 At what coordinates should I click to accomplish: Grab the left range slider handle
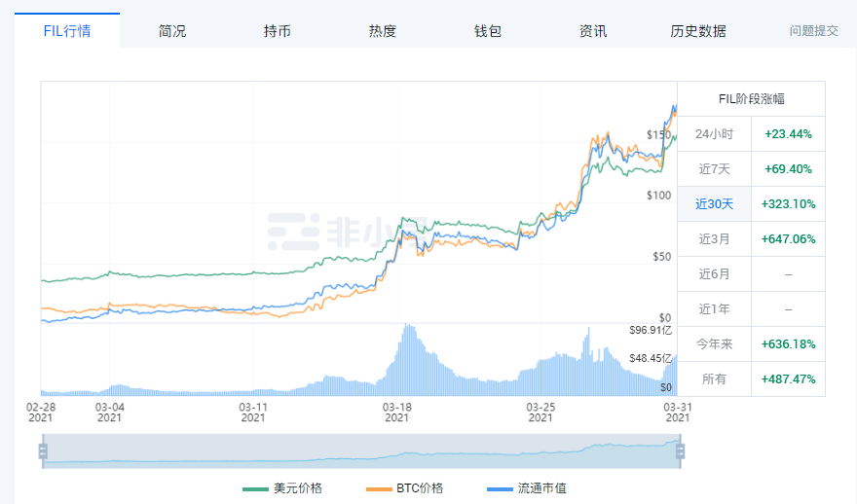43,451
